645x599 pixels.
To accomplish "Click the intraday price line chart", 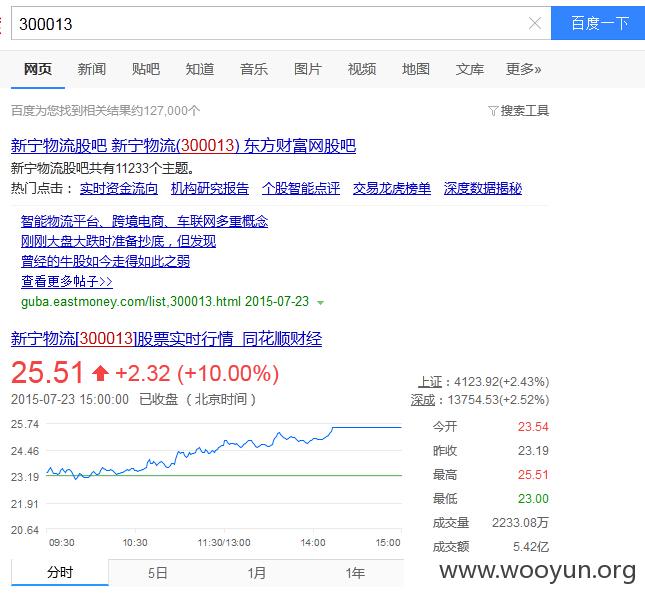I will (224, 476).
